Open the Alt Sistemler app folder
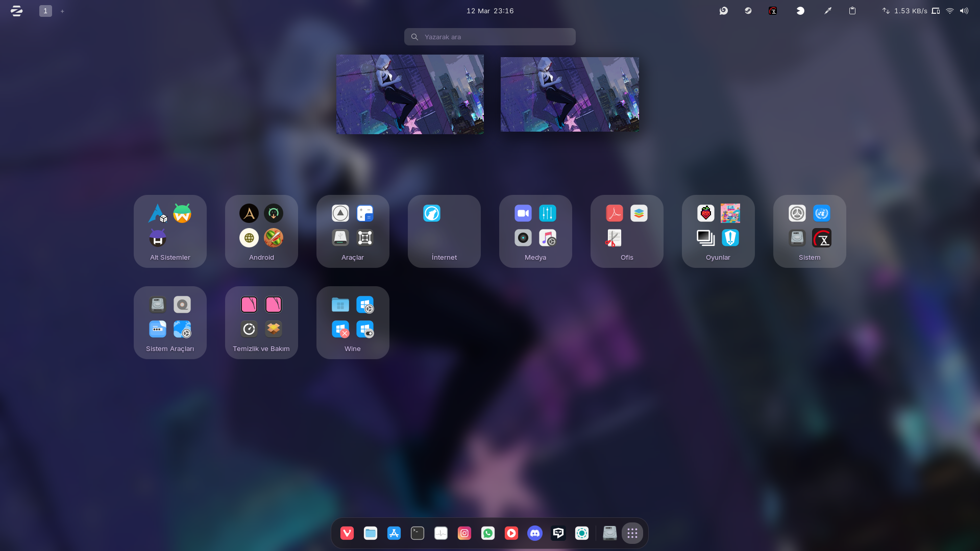 coord(170,231)
